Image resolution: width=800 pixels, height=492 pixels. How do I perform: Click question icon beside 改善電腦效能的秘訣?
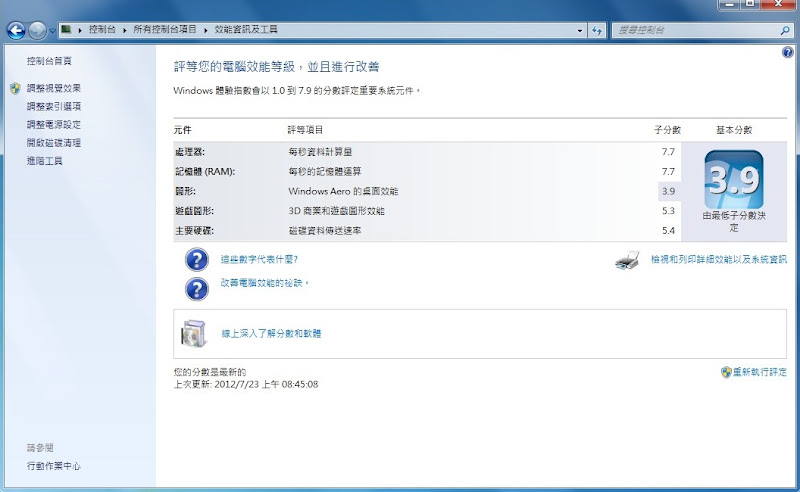[196, 289]
